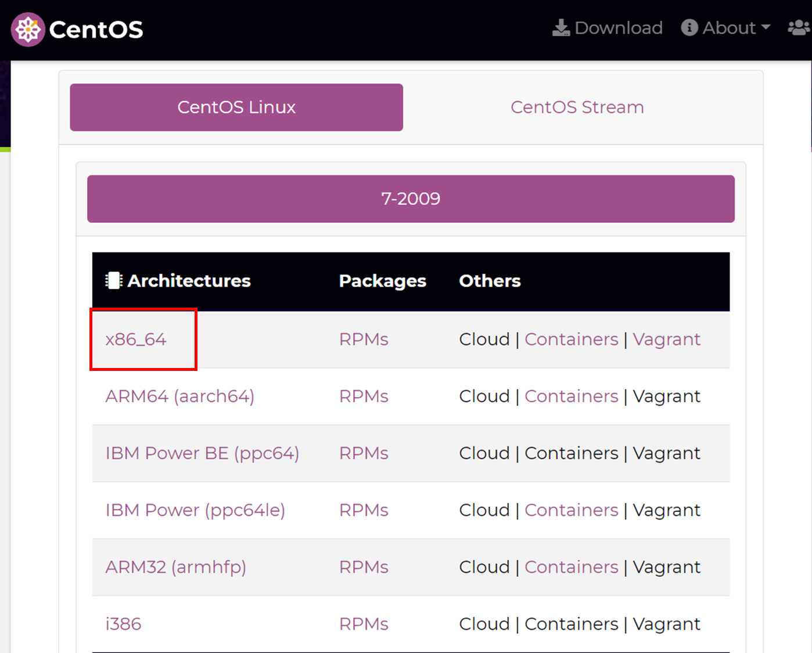
Task: Open the IBM Power BE (ppc64) link
Action: (x=202, y=453)
